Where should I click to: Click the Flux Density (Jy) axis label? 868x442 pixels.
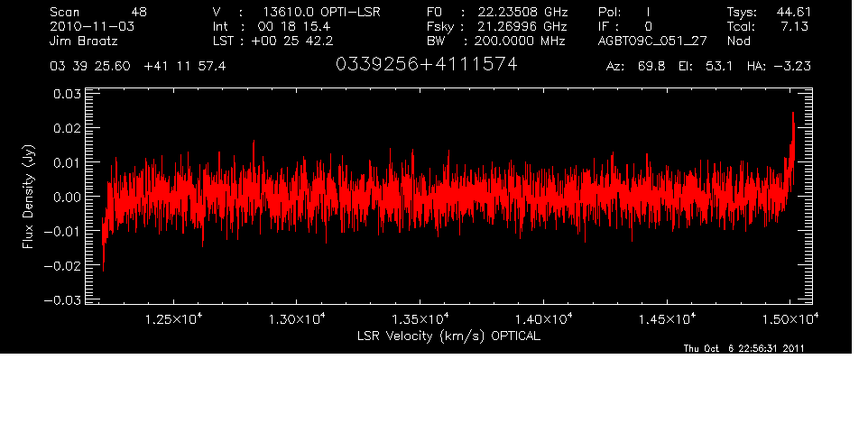(28, 197)
